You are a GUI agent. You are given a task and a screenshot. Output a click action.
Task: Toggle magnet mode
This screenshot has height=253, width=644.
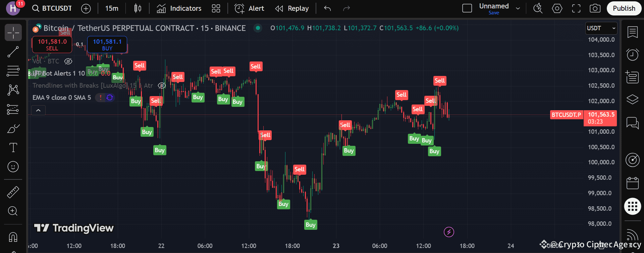pyautogui.click(x=13, y=237)
